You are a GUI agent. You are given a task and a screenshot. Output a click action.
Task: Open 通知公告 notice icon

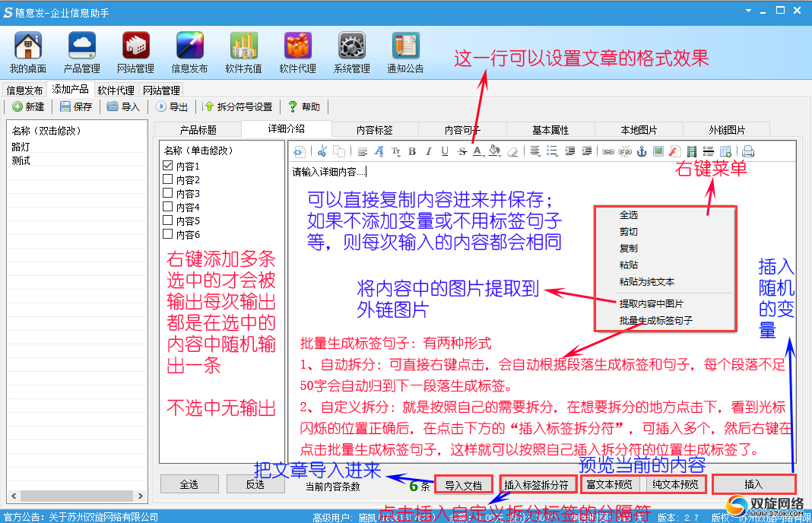[x=405, y=52]
